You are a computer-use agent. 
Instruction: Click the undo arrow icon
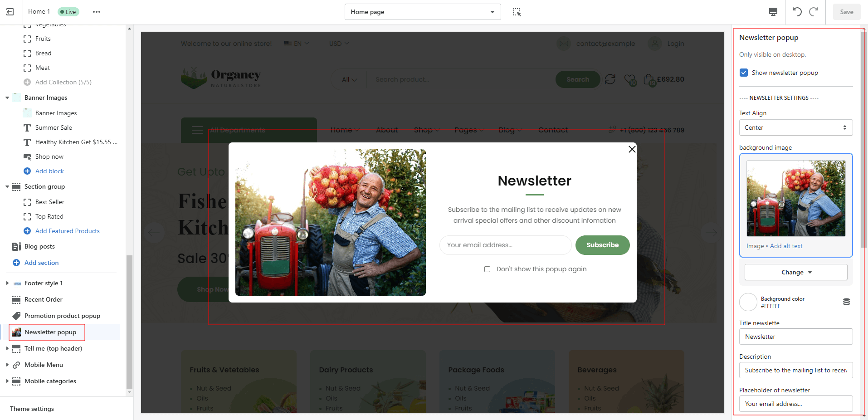pyautogui.click(x=797, y=12)
